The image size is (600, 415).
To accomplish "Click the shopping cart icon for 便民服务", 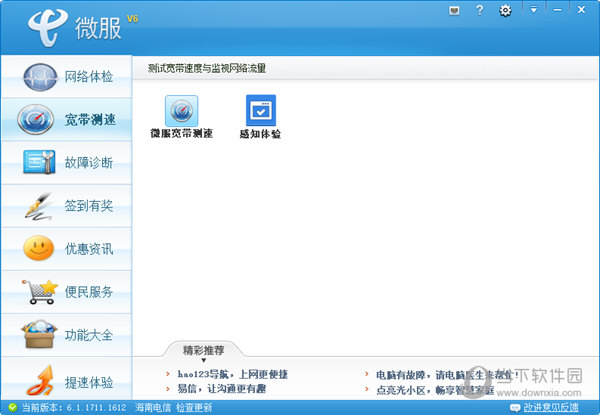I will [40, 291].
